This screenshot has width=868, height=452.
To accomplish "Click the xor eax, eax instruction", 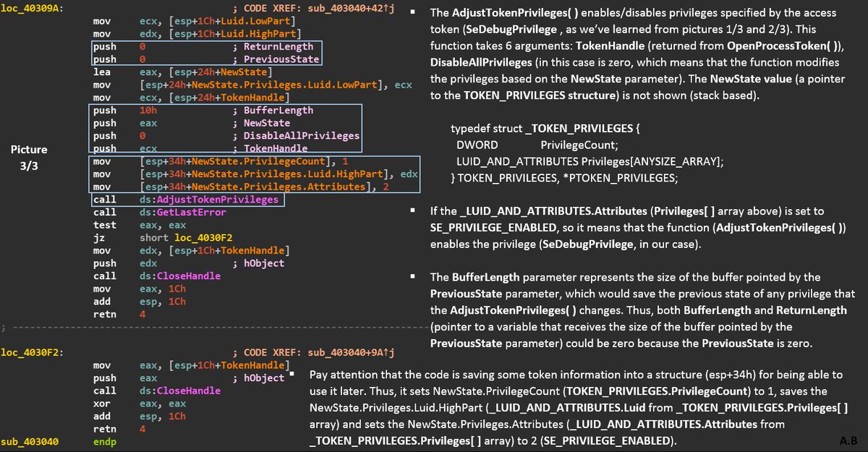I will (140, 404).
